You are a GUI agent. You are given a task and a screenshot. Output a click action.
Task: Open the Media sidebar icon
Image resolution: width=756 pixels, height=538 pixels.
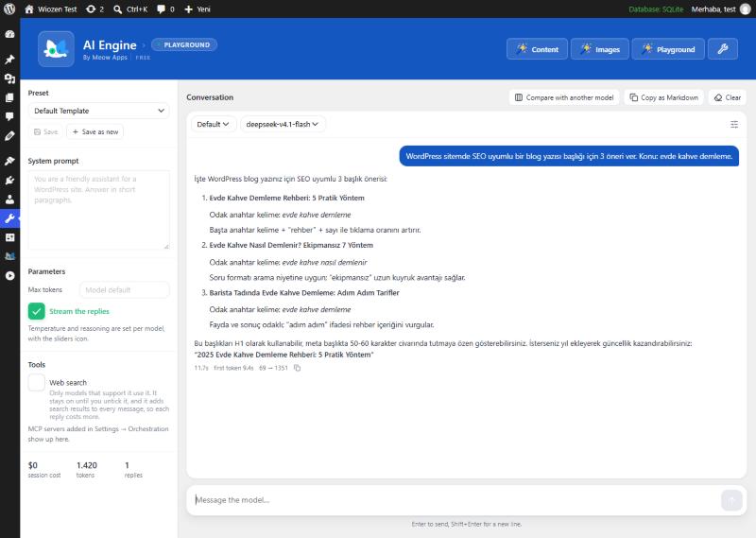pyautogui.click(x=9, y=78)
